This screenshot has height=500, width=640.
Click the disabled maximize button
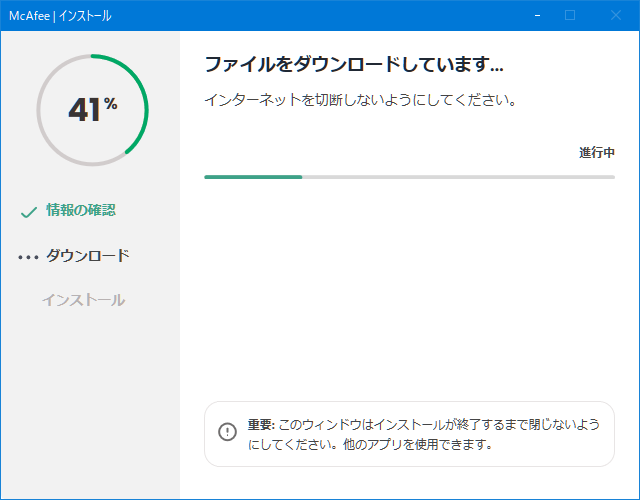570,16
